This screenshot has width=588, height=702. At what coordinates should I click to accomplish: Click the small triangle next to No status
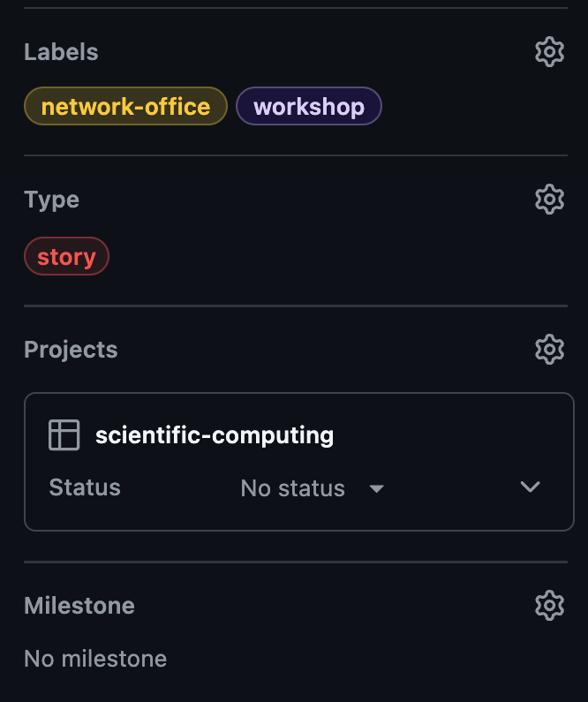[x=377, y=488]
